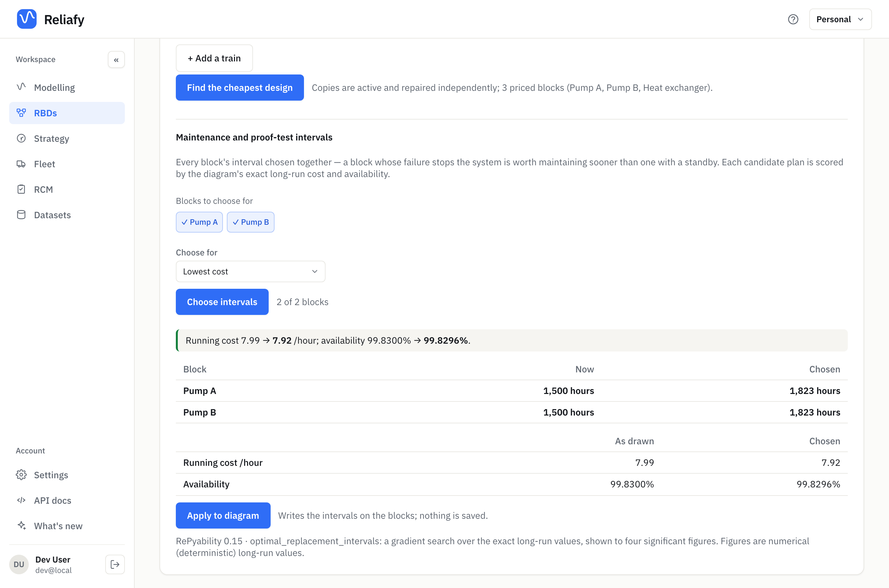The image size is (889, 588).
Task: Click the RBDs diagram icon
Action: (21, 112)
